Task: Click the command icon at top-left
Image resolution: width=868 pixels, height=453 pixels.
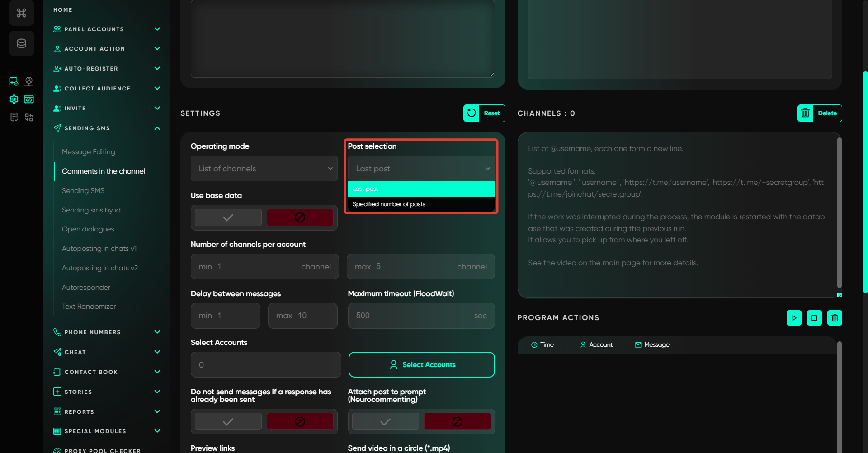Action: point(21,13)
